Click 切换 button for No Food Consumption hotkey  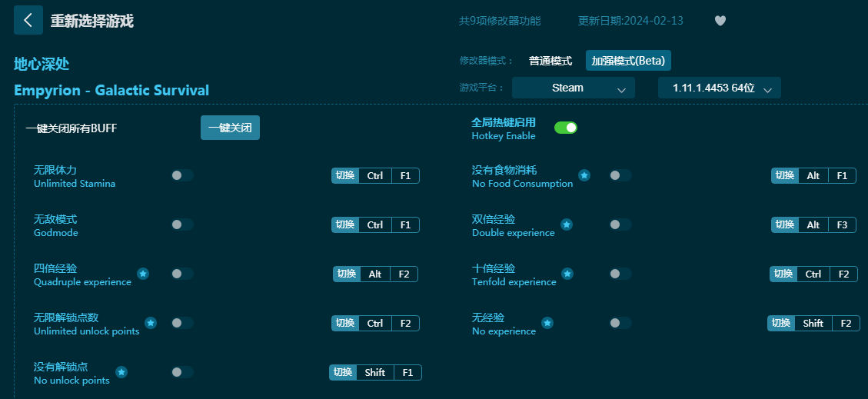coord(785,176)
